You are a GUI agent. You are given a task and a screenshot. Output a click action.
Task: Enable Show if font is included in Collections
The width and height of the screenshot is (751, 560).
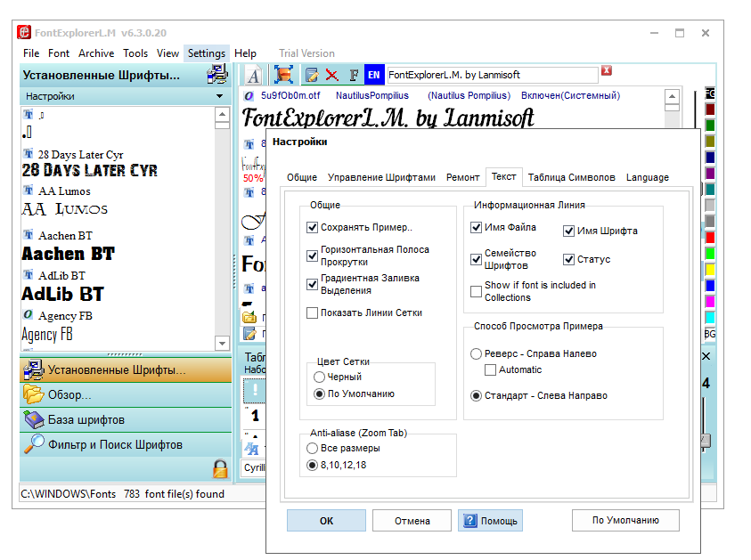(476, 291)
